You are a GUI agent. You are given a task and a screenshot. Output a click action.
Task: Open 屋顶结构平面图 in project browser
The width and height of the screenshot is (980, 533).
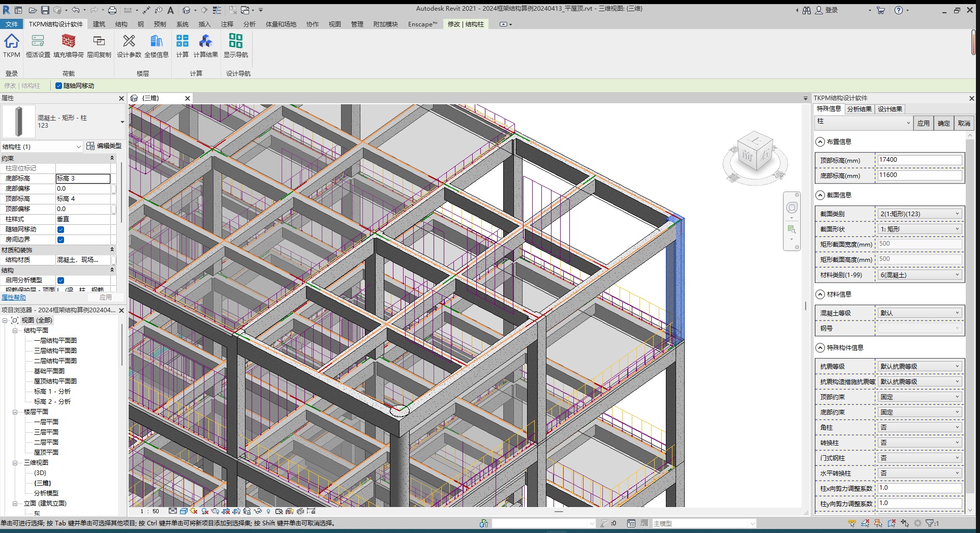click(55, 381)
